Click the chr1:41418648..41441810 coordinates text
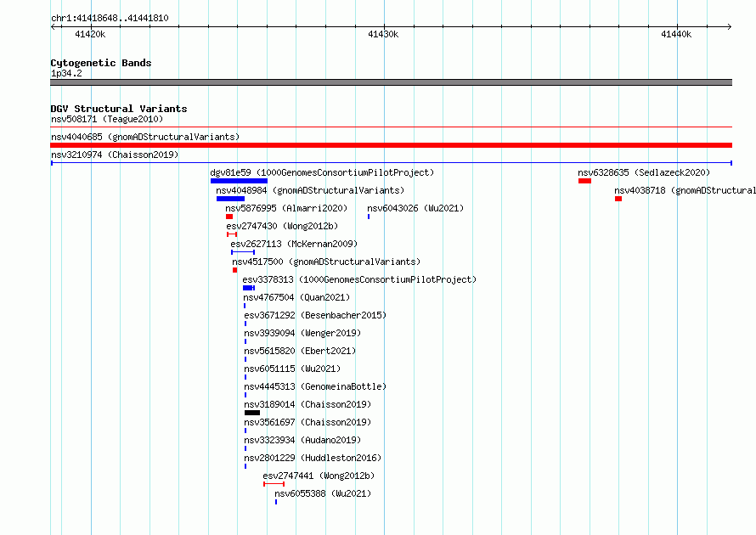 [x=110, y=19]
